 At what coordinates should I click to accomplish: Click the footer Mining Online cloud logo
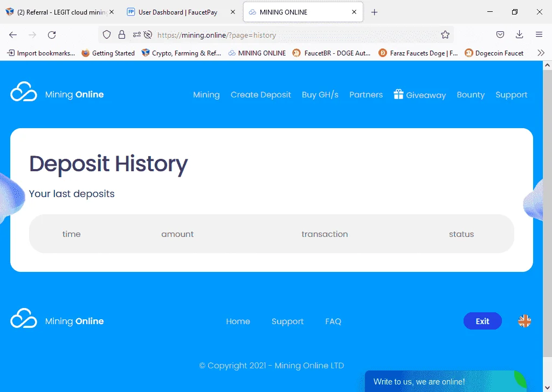coord(24,318)
